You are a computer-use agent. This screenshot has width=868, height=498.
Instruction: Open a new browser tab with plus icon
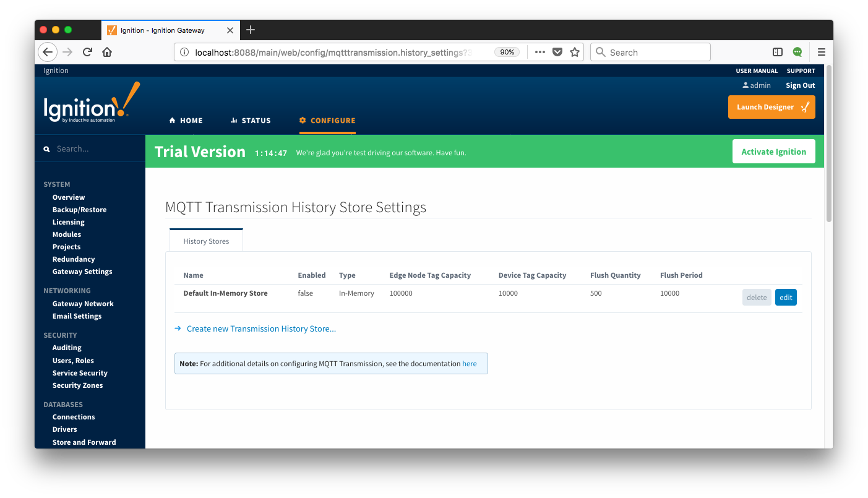251,30
